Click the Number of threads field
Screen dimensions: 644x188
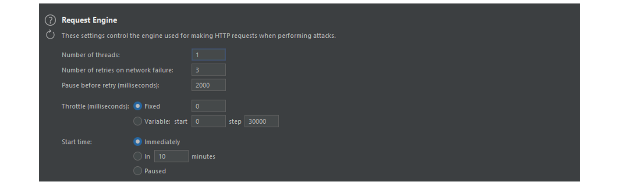[208, 55]
